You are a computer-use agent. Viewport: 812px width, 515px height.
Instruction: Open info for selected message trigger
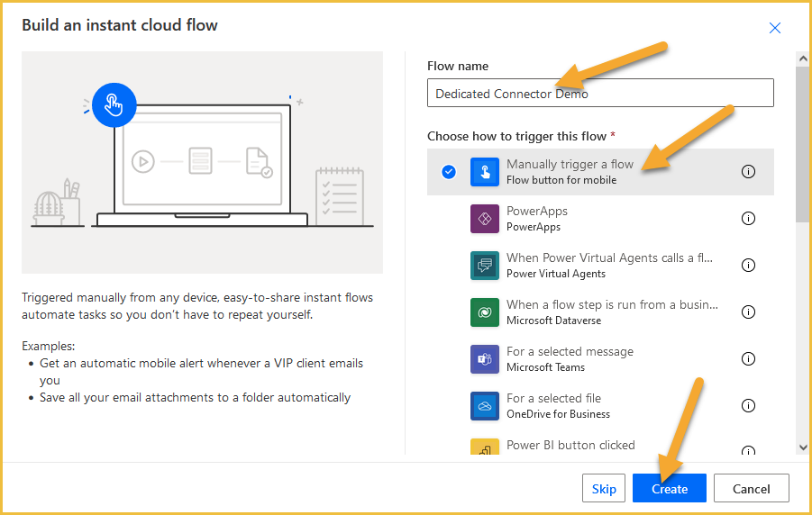[748, 358]
